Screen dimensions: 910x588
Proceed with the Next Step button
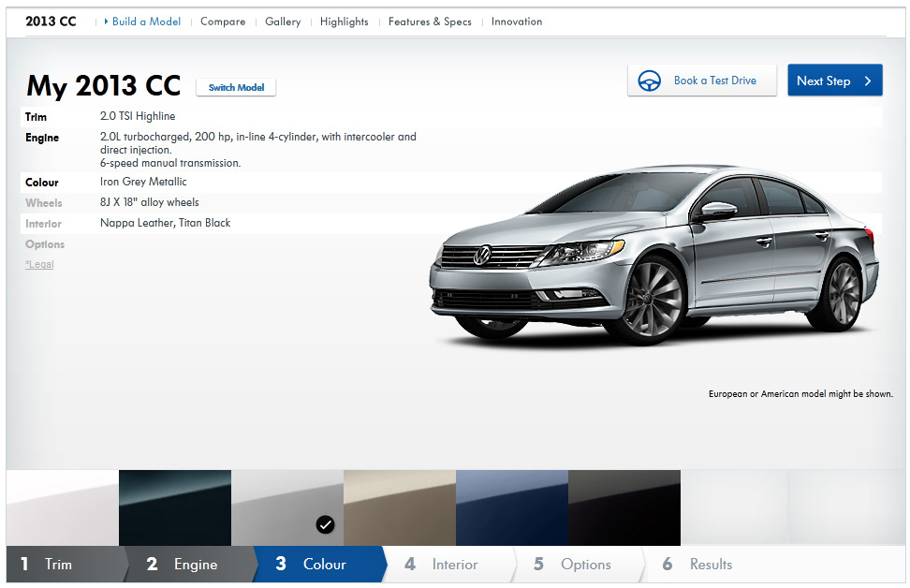tap(834, 81)
